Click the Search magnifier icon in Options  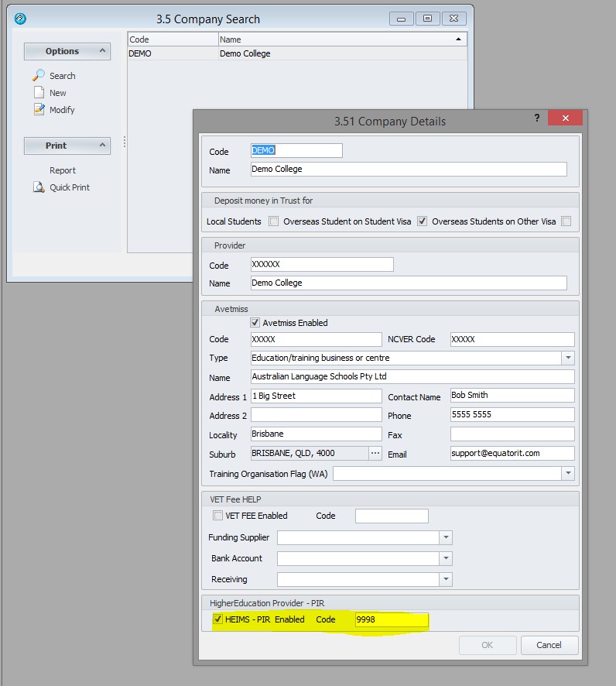(39, 76)
